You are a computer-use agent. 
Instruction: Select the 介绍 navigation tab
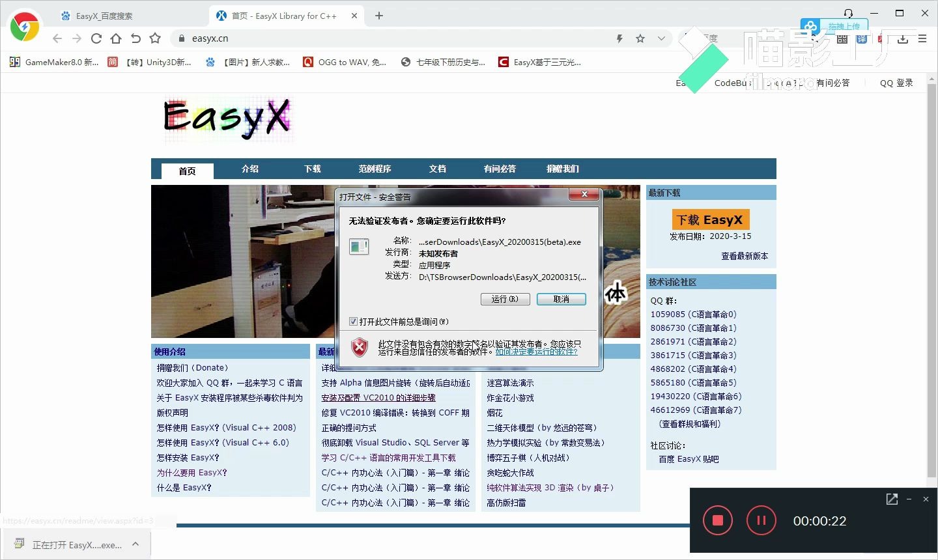250,169
